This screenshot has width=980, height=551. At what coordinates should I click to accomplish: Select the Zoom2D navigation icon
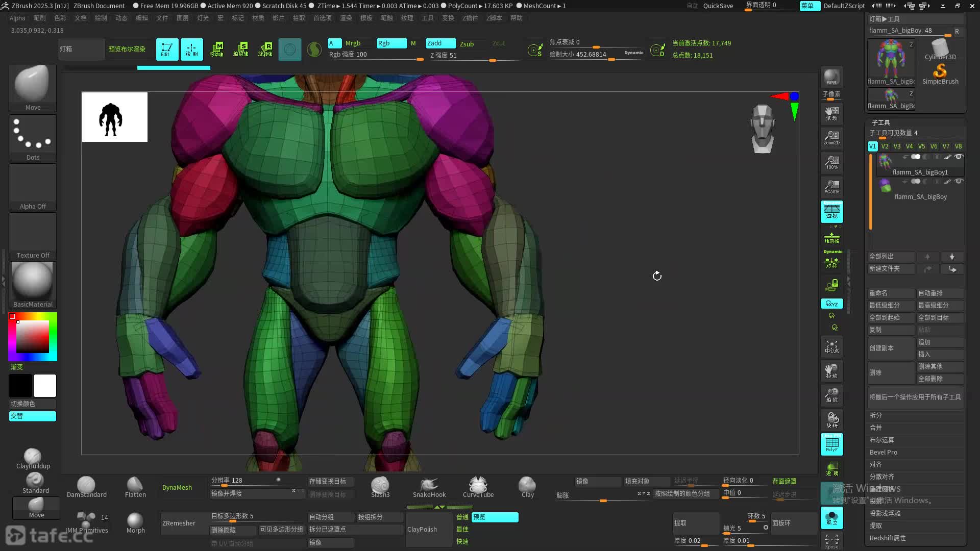831,137
